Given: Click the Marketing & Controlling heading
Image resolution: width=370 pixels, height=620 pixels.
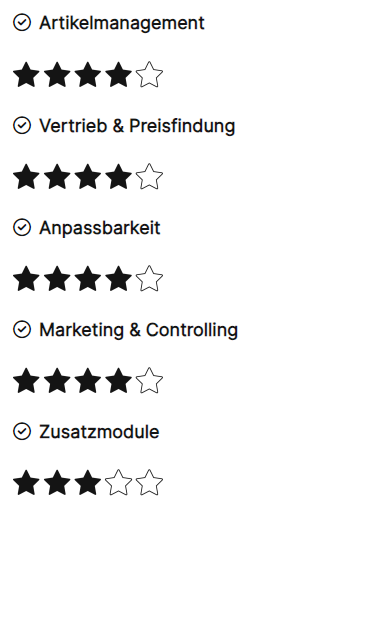Looking at the screenshot, I should pyautogui.click(x=138, y=330).
